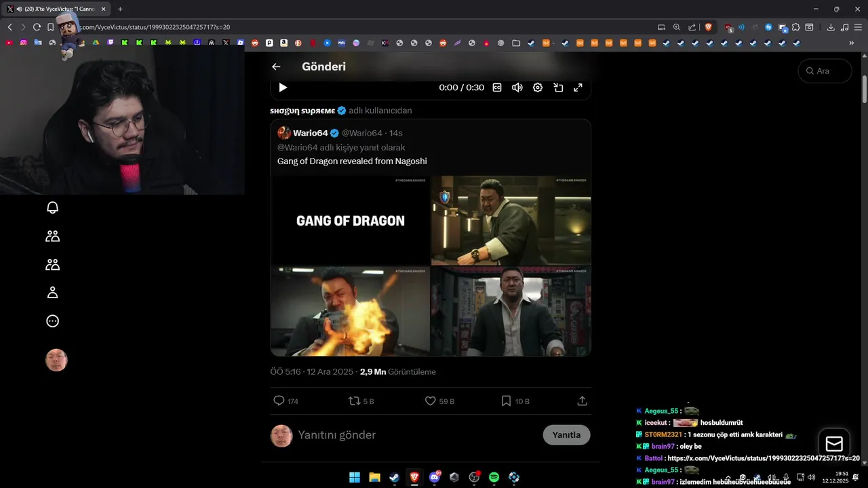Screen dimensions: 868x488
Task: Open the Wario64 quoted post author name
Action: coord(311,133)
